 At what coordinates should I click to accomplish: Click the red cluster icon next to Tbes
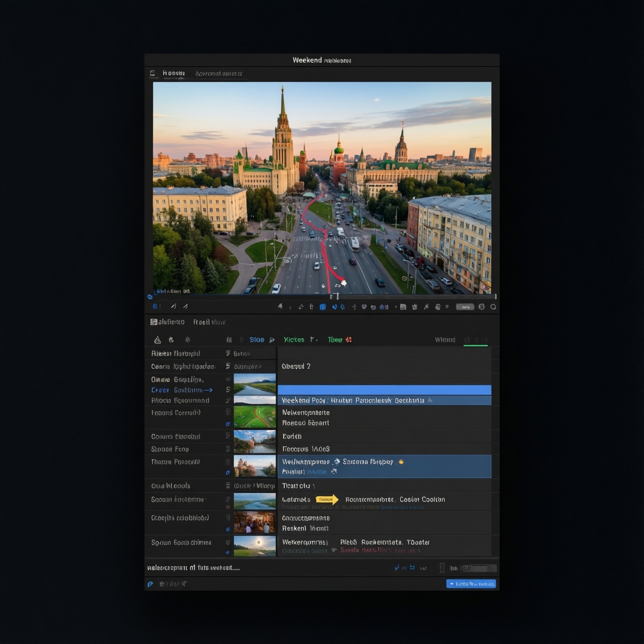coord(349,340)
